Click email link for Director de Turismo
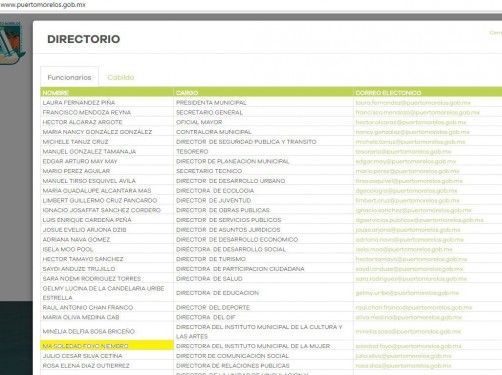502x375 pixels. coord(411,259)
